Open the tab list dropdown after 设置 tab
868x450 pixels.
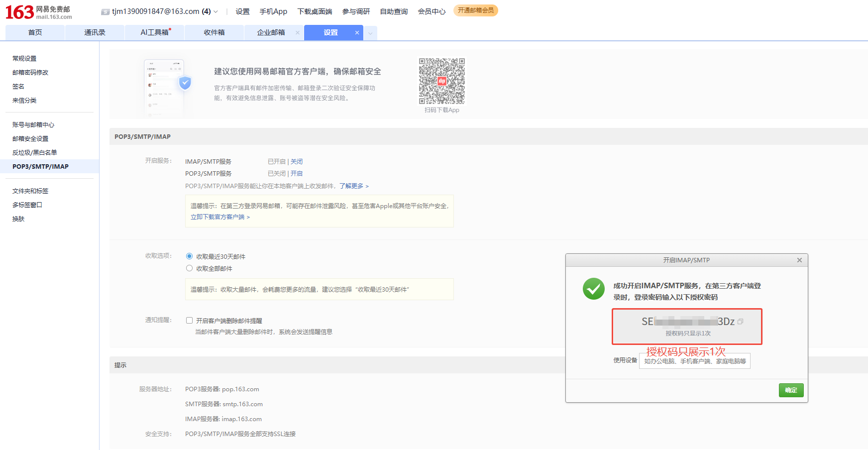tap(370, 33)
